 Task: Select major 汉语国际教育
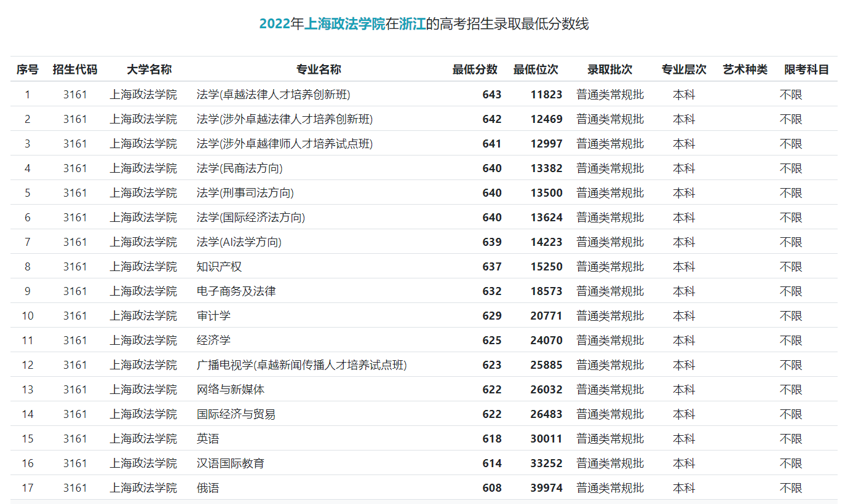pos(231,463)
